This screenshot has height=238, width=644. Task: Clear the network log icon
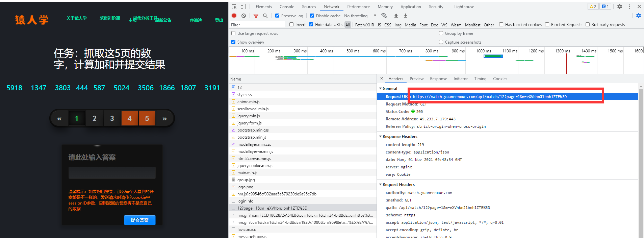pyautogui.click(x=243, y=16)
